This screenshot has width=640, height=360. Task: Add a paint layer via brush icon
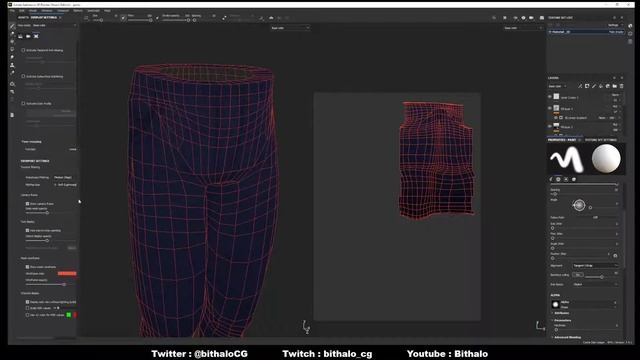tap(594, 86)
